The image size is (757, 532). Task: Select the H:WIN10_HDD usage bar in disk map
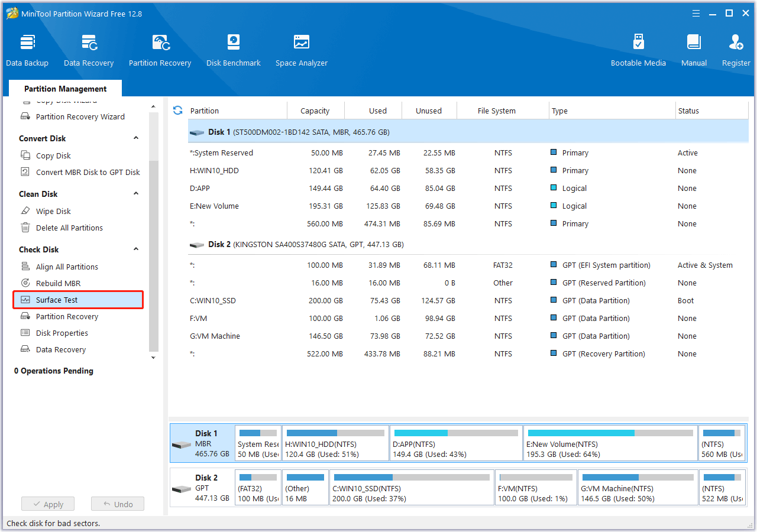335,433
